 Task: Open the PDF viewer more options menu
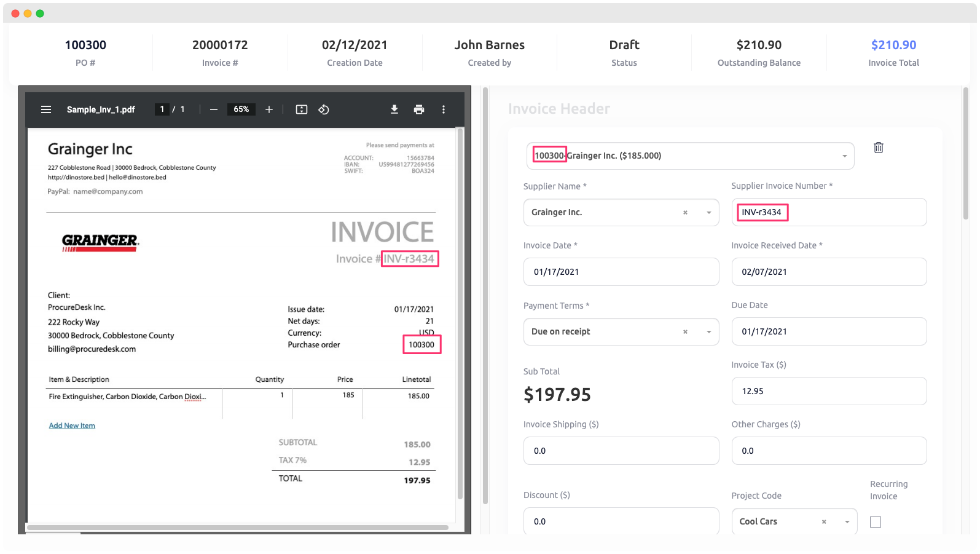coord(444,109)
